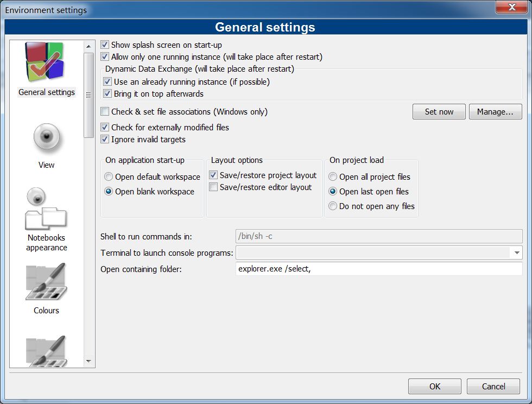Screen dimensions: 532x404
Task: Toggle Save/restore editor layout checkbox
Action: click(x=214, y=187)
